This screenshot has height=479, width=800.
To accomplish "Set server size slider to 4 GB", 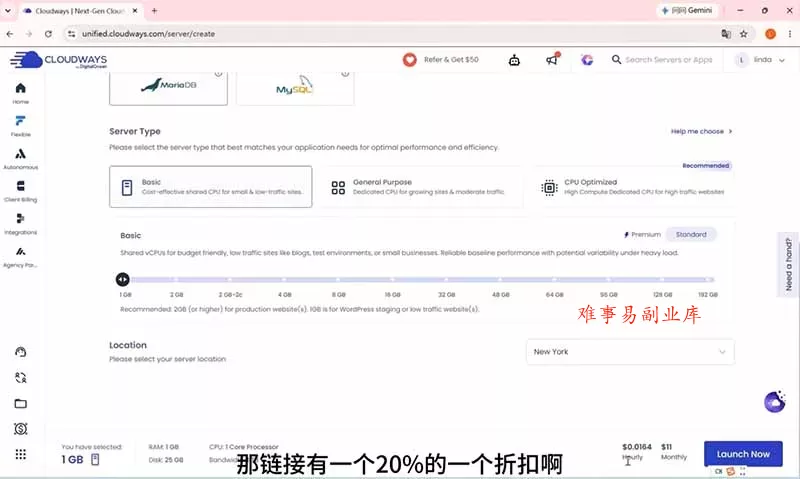I will 284,280.
